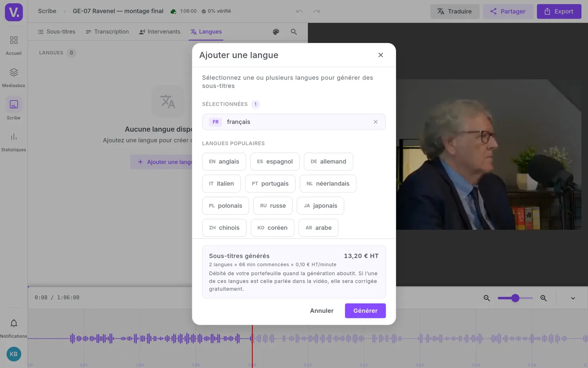The width and height of the screenshot is (588, 368).
Task: Switch to the Sous-titres tab
Action: (x=57, y=32)
